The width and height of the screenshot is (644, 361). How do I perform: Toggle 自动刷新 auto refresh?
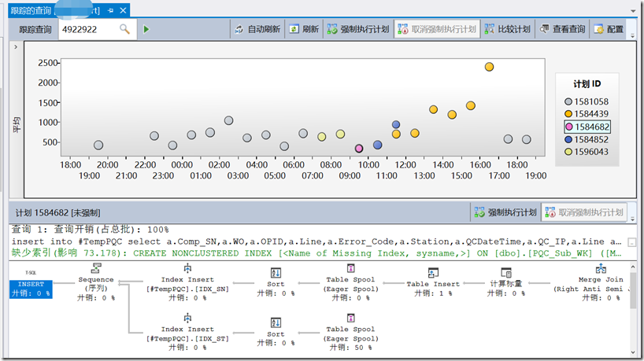point(257,29)
